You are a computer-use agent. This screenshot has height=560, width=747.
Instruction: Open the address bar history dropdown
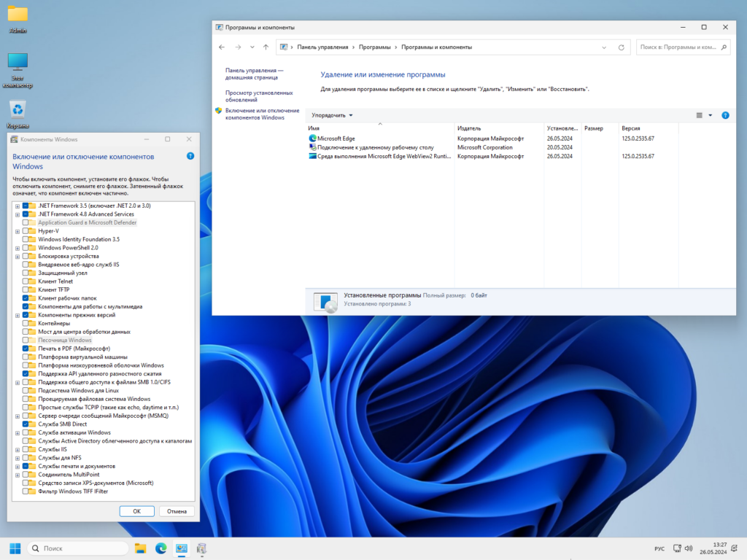coord(604,47)
